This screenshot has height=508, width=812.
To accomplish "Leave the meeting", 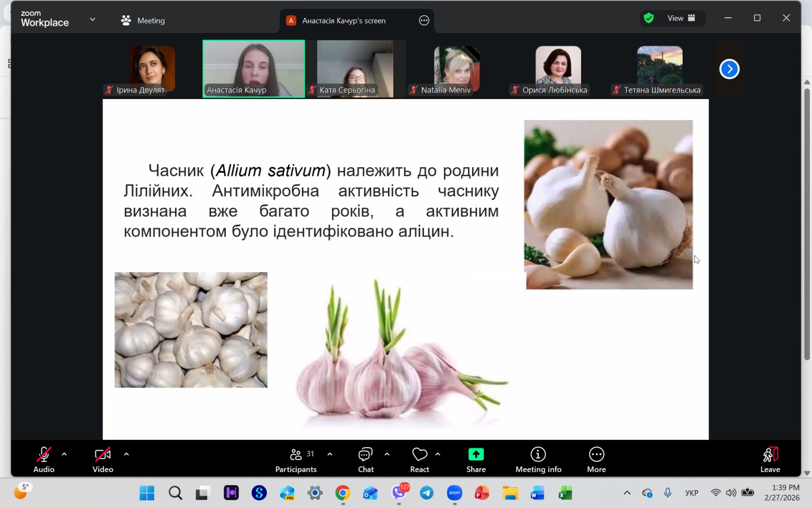I will point(770,460).
